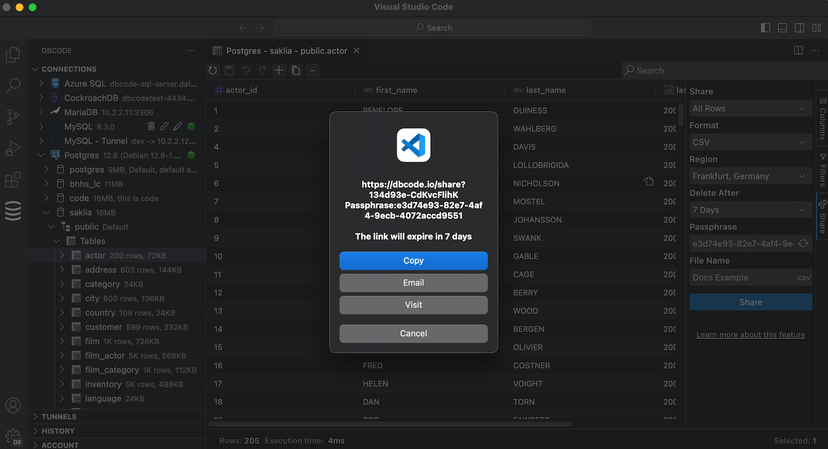Click the Copy button in dialog
Screen dimensions: 828x449
coord(413,260)
